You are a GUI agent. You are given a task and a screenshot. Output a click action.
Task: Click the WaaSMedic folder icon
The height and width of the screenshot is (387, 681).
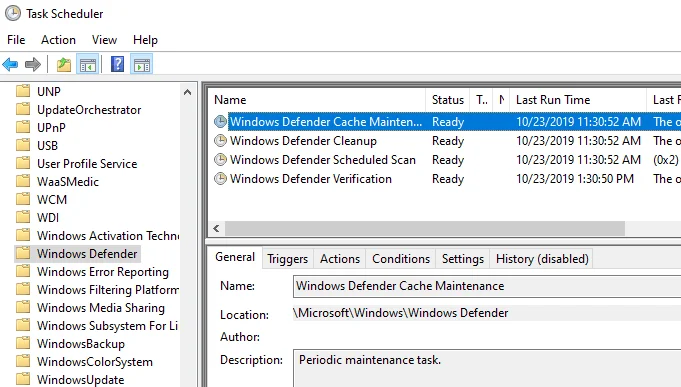[x=23, y=181]
